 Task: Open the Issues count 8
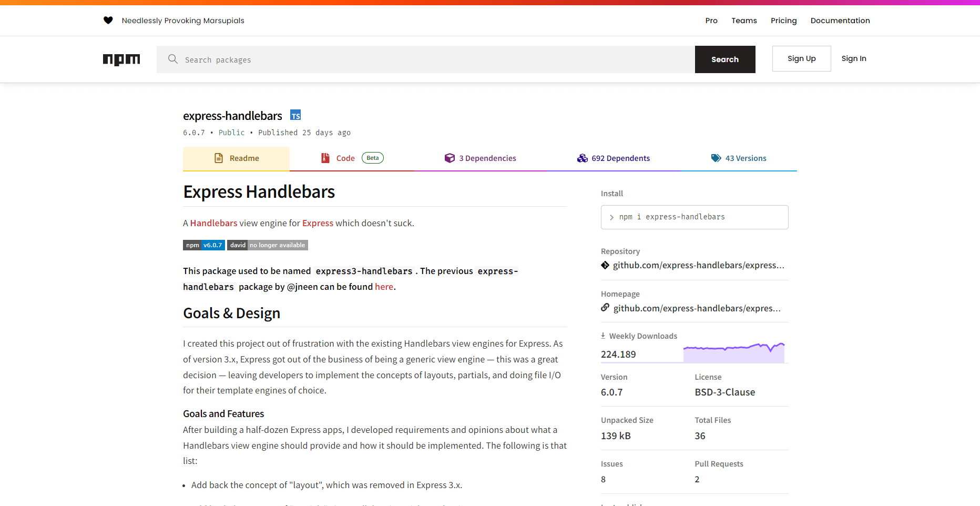point(603,480)
